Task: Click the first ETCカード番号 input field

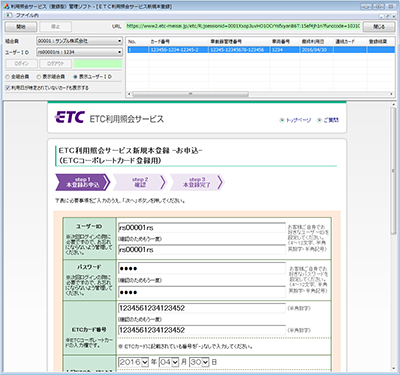Action: point(202,308)
